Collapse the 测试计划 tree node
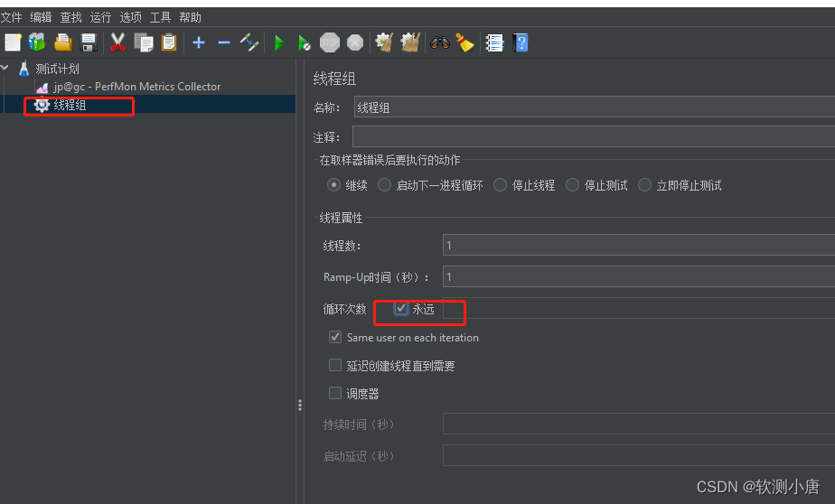 tap(5, 68)
